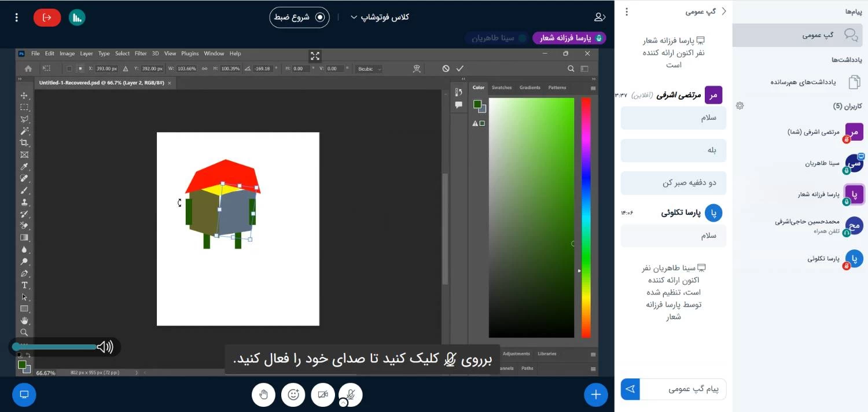Screen dimensions: 868x412
Task: Open the emoji reactions button
Action: [293, 395]
